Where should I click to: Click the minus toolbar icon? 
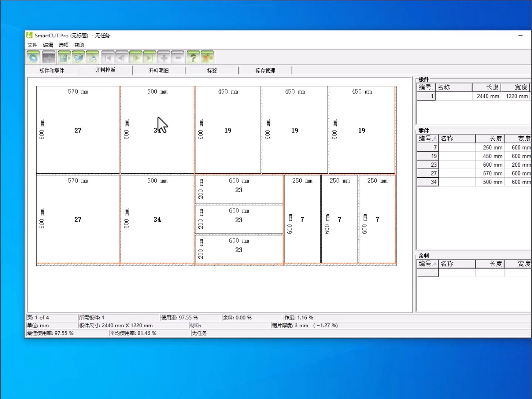(x=178, y=58)
